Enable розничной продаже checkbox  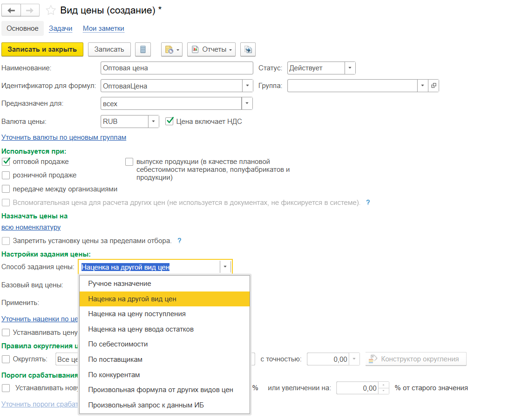click(6, 176)
